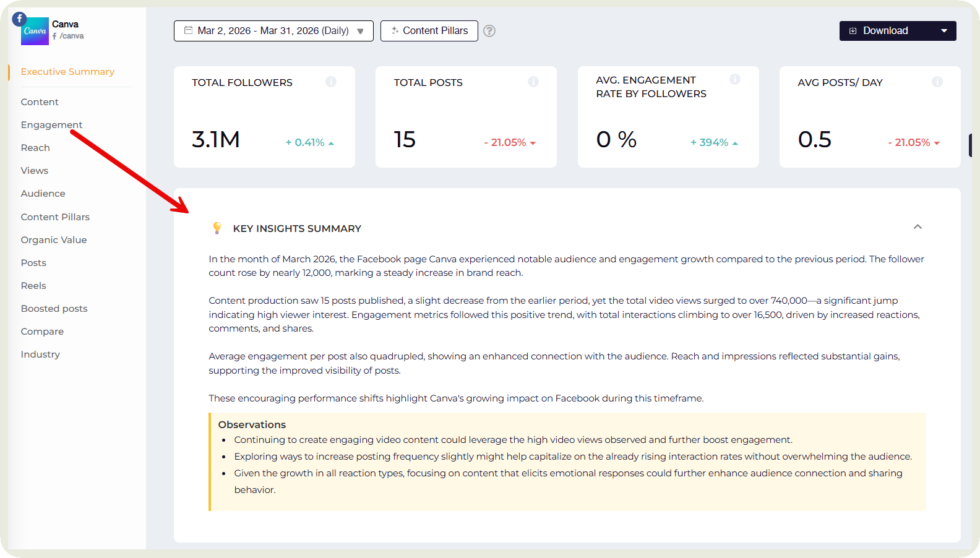The image size is (980, 558).
Task: Click the sparkle icon on Content Pillars button
Action: tap(395, 30)
